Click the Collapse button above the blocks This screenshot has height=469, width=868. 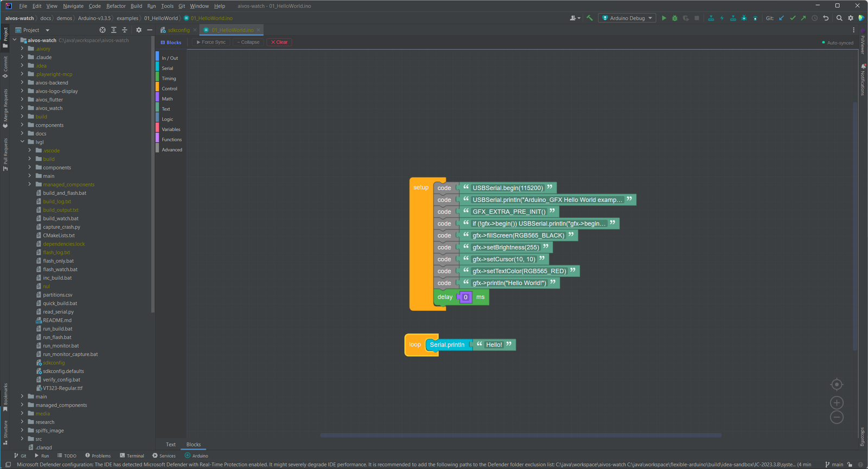(248, 42)
